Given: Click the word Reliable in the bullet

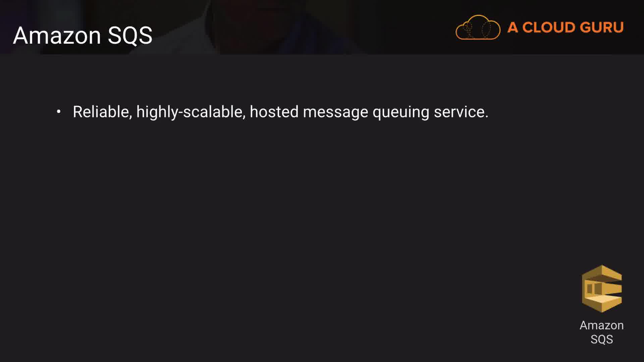Looking at the screenshot, I should tap(101, 112).
